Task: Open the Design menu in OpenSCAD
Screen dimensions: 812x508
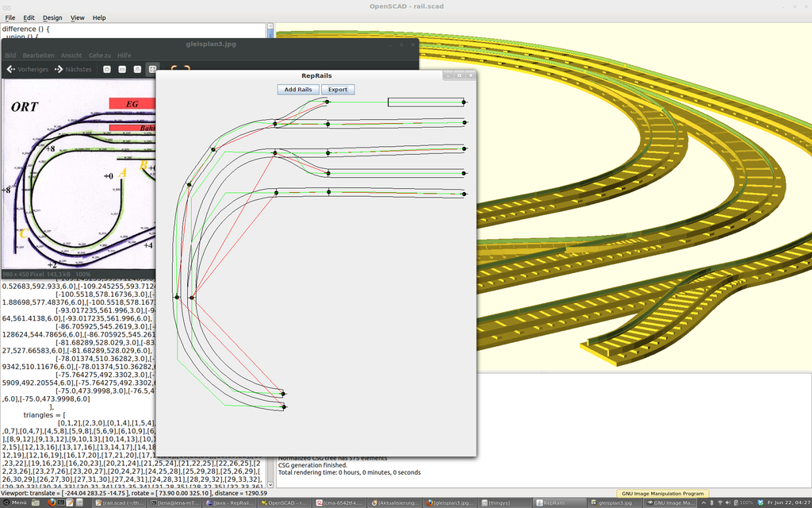Action: pyautogui.click(x=52, y=17)
